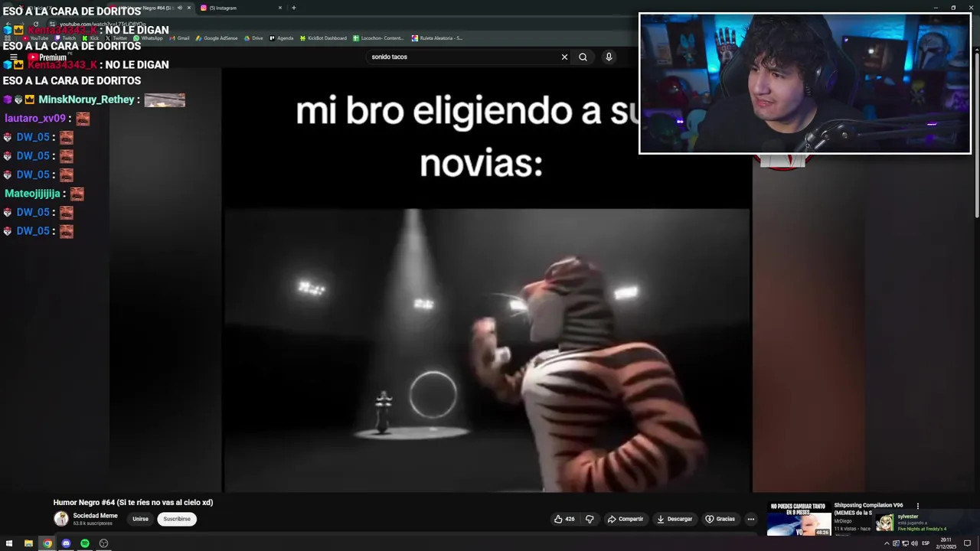
Task: Open the Shitposting Compilation V96 thumbnail
Action: pos(799,519)
